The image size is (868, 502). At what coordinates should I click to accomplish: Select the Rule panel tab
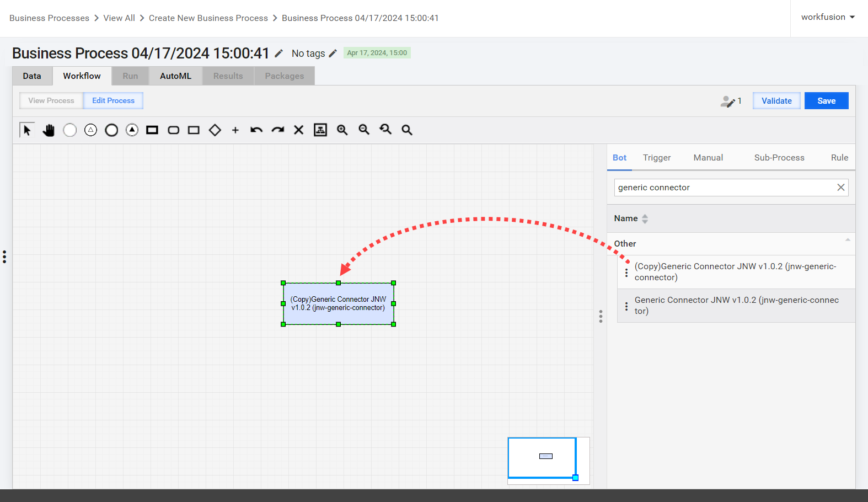(x=840, y=158)
